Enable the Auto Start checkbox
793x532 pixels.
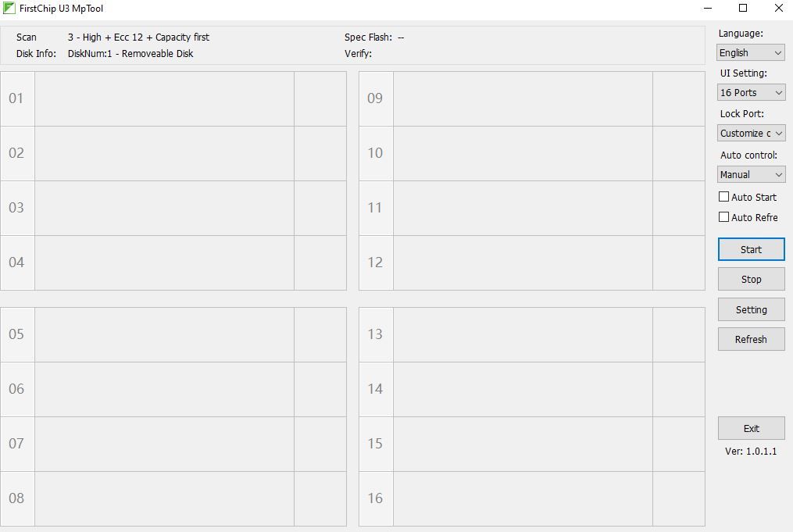coord(723,197)
